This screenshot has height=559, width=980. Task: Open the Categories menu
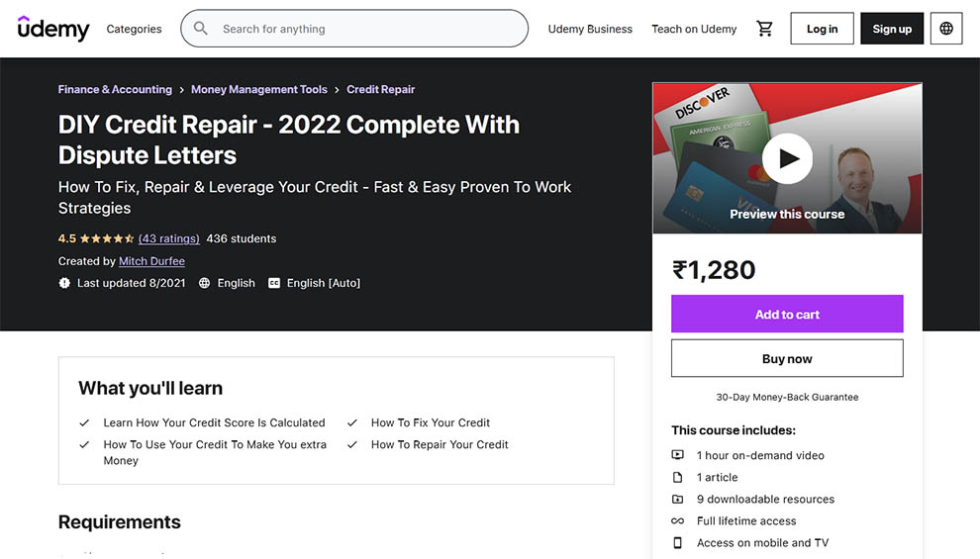[x=134, y=29]
